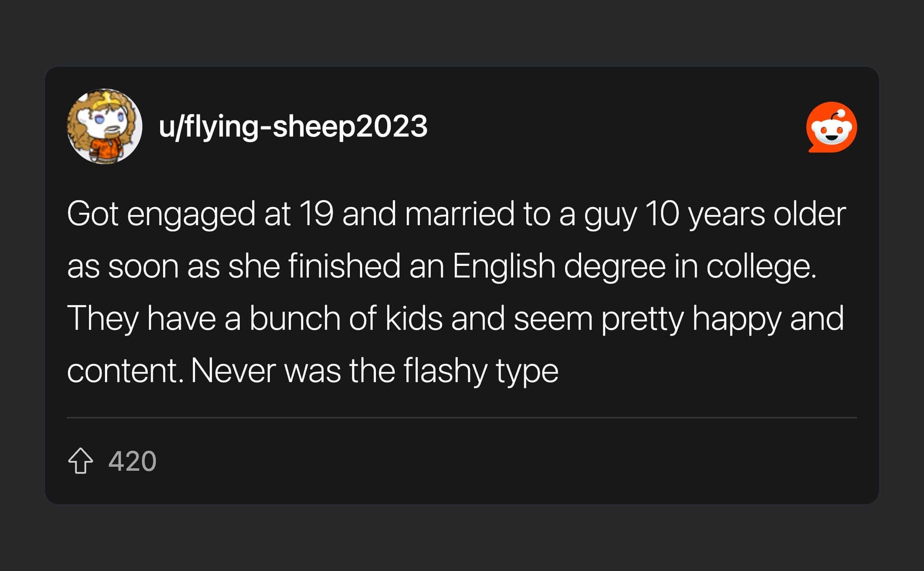924x571 pixels.
Task: Open the flying-sheep2023 avatar image
Action: 105,127
